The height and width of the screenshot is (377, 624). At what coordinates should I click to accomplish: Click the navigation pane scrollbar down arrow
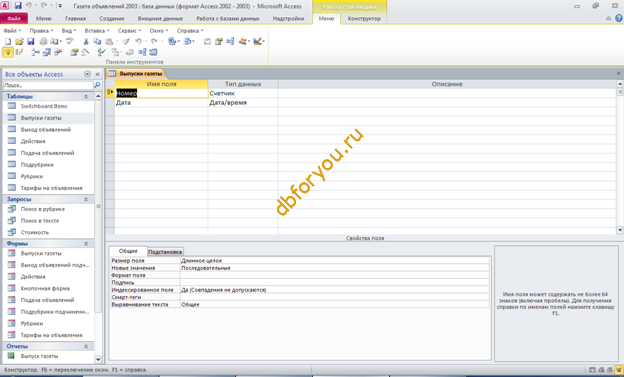98,359
